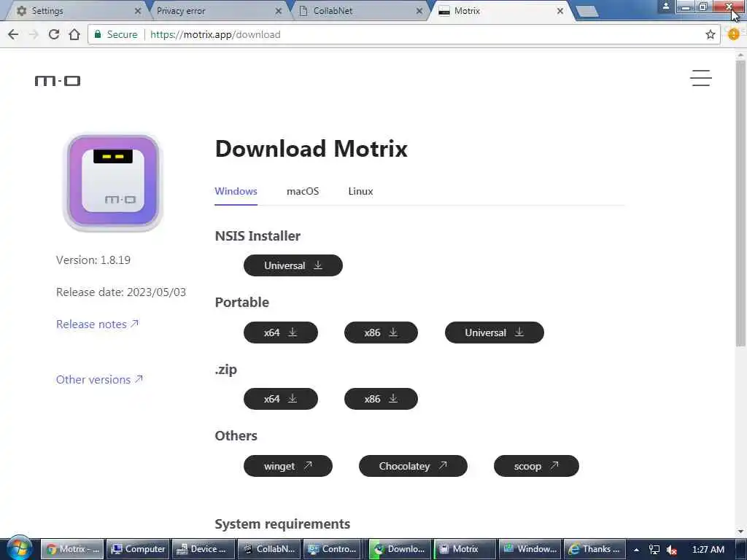This screenshot has height=560, width=747.
Task: Download the Portable Universal build
Action: [x=494, y=332]
